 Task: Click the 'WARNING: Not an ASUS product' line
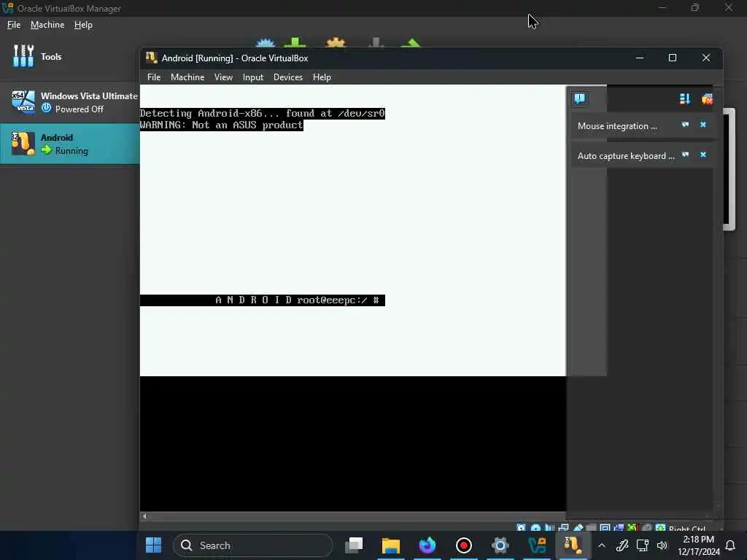pos(222,125)
